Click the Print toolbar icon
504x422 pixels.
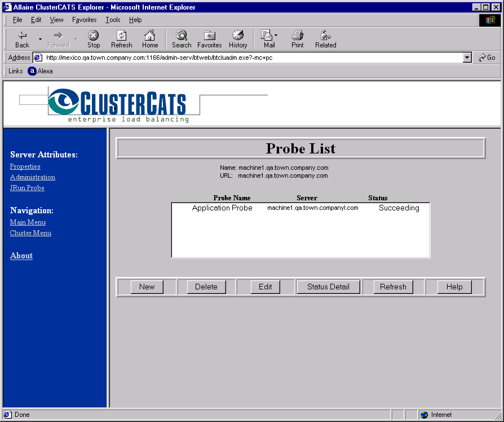coord(297,39)
